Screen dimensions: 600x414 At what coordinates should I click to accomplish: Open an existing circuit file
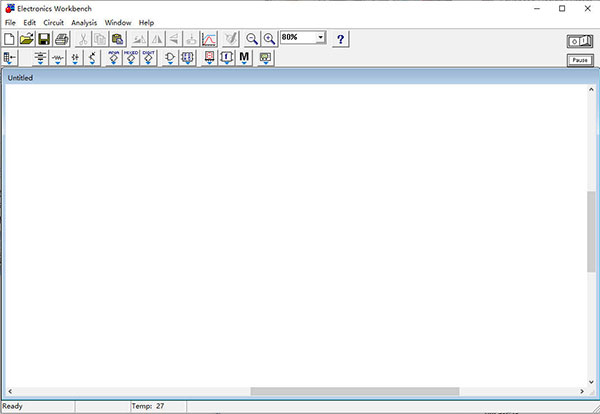coord(27,39)
